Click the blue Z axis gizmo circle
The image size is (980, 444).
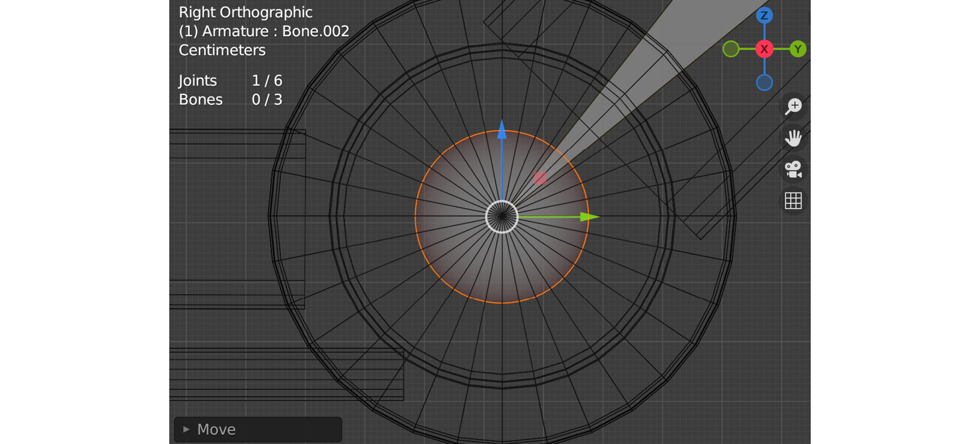pyautogui.click(x=764, y=15)
